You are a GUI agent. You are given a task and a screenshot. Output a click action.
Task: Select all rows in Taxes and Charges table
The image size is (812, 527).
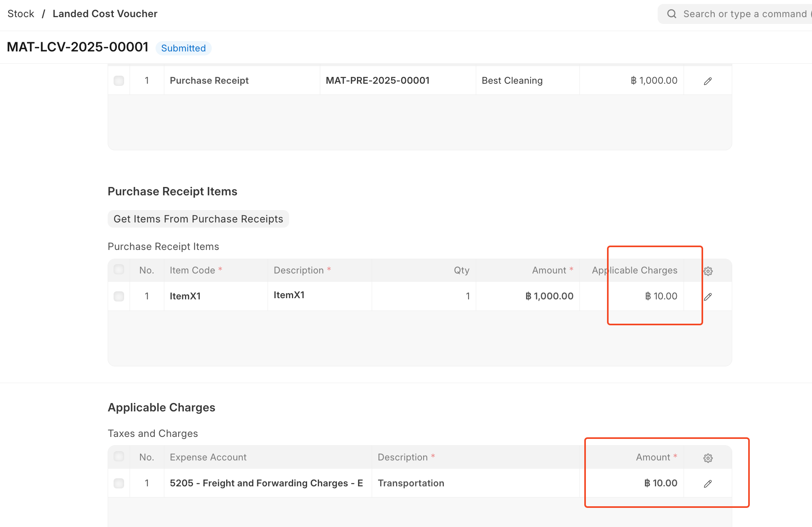click(119, 456)
